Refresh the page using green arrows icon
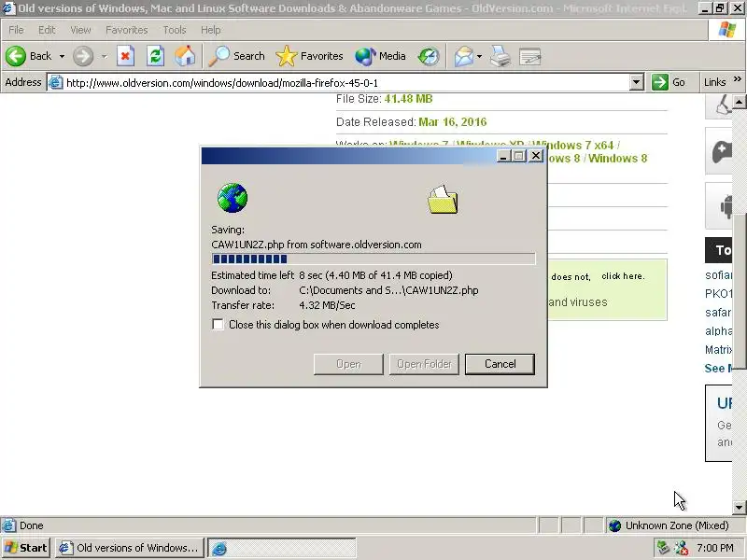Screen dimensions: 747x560 pos(155,56)
